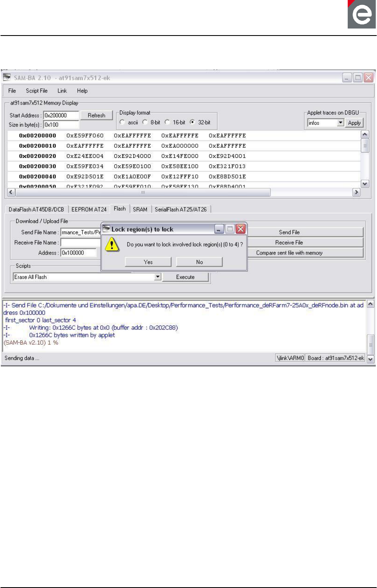Refresh the memory display
Screen dimensions: 377x588
(97, 115)
